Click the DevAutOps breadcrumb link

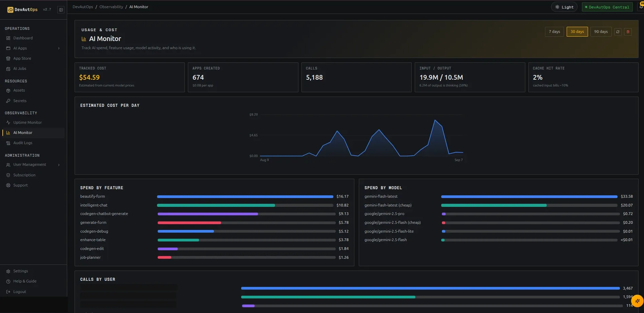coord(83,7)
